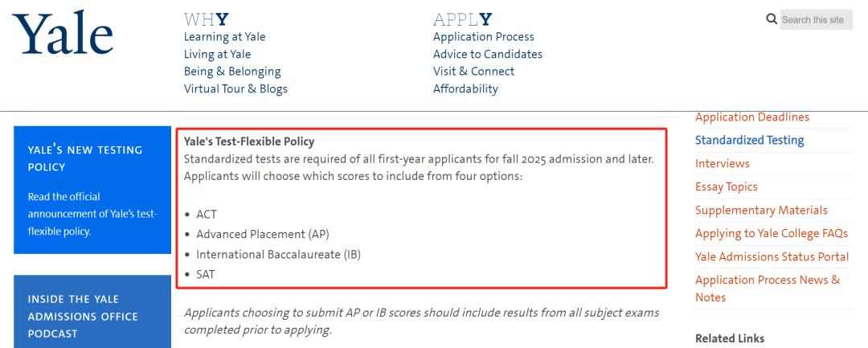
Task: Open Inside the Yale Admissions Office Podcast
Action: tap(92, 312)
